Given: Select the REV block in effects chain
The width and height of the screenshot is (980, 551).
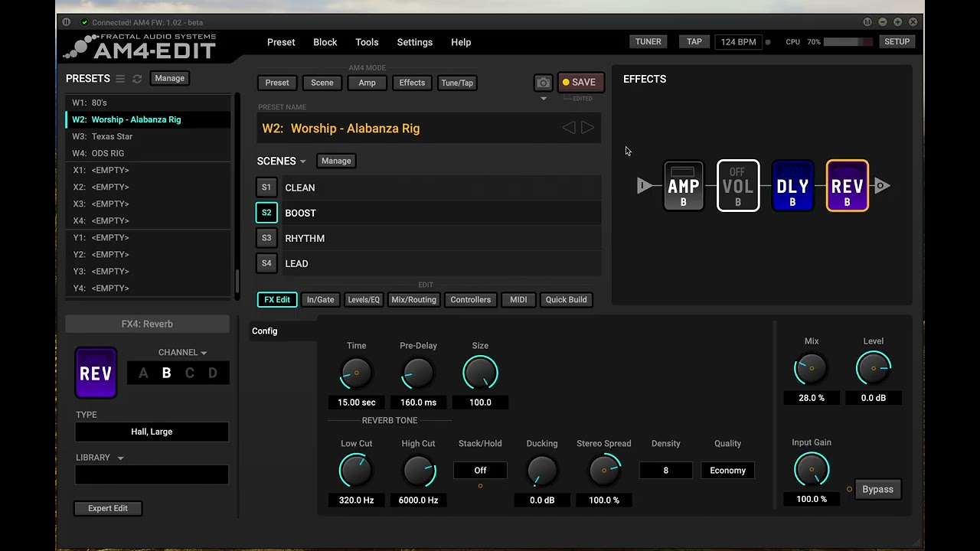Looking at the screenshot, I should 848,186.
